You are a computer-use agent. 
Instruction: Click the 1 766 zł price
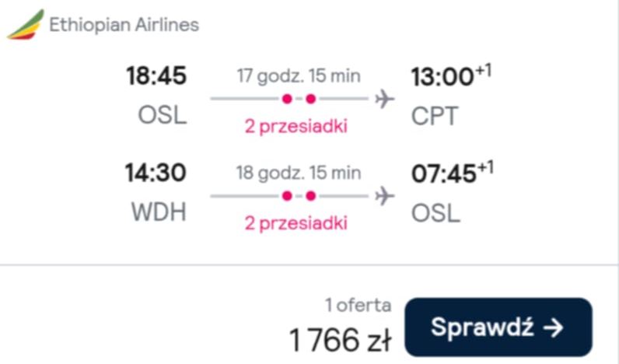tap(341, 340)
